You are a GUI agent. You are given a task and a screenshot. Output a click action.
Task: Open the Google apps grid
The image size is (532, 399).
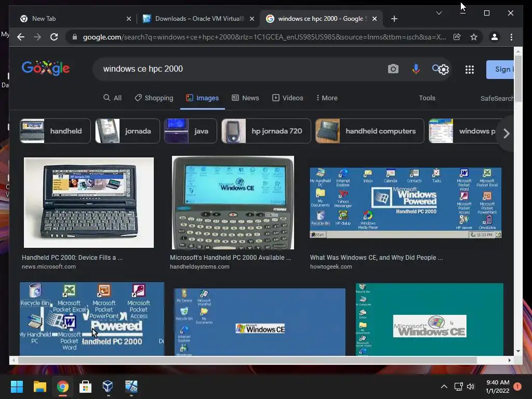click(x=469, y=70)
